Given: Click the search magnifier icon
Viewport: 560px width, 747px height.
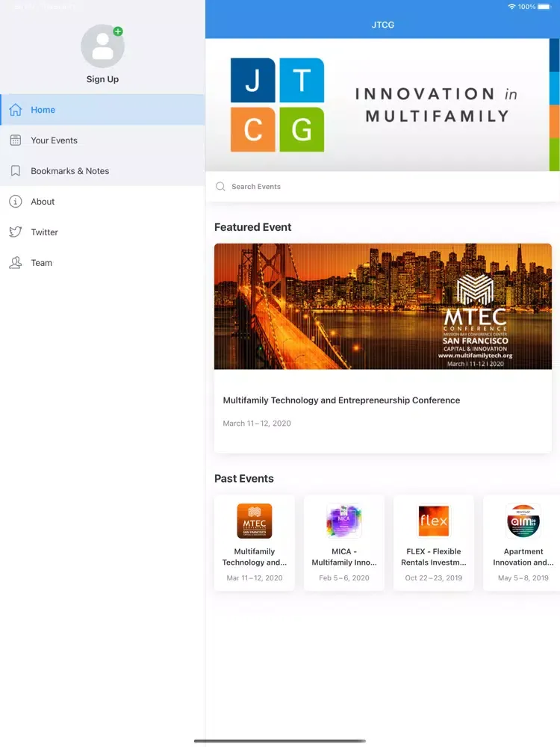Looking at the screenshot, I should 220,186.
